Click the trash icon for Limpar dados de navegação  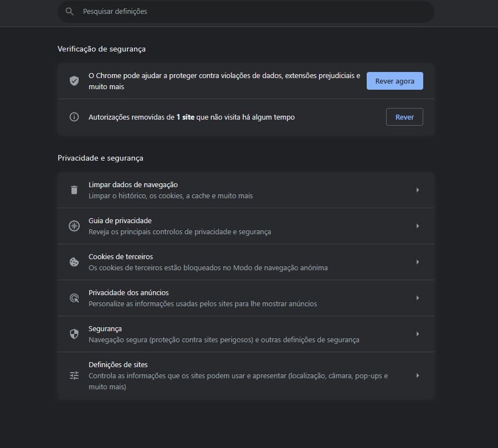74,189
